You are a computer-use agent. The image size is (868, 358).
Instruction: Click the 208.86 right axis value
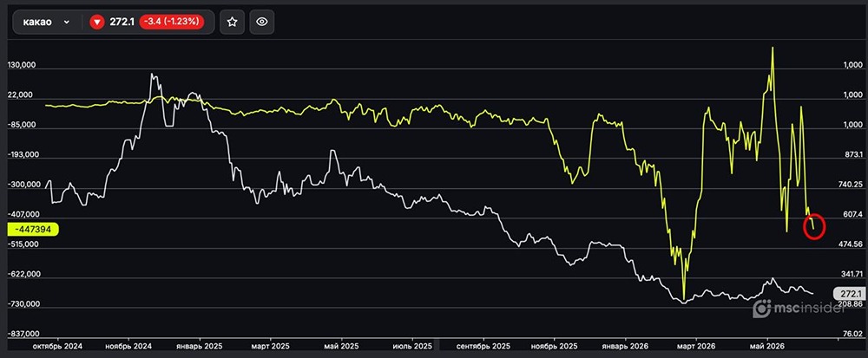pyautogui.click(x=852, y=304)
